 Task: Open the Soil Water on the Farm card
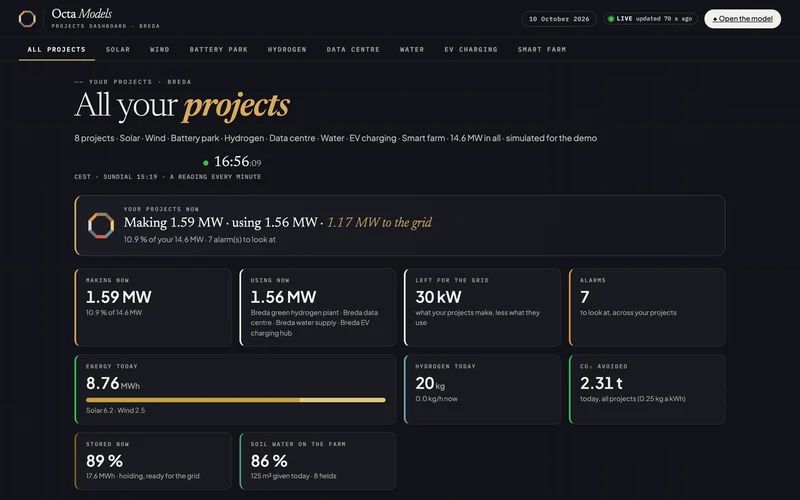pos(318,461)
